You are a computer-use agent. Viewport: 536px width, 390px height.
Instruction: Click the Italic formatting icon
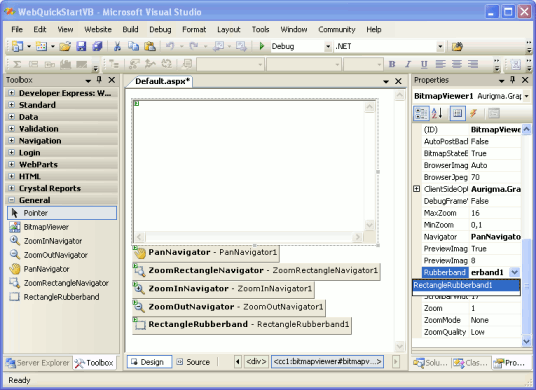[408, 64]
